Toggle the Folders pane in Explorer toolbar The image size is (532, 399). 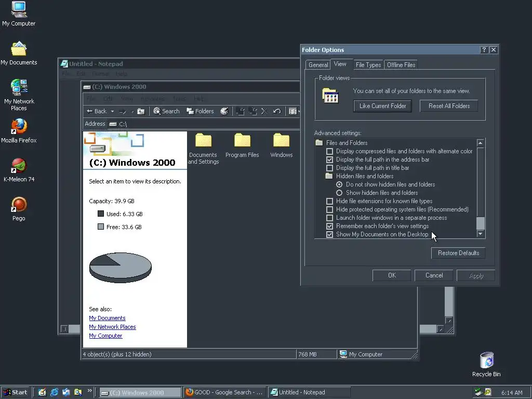(200, 111)
